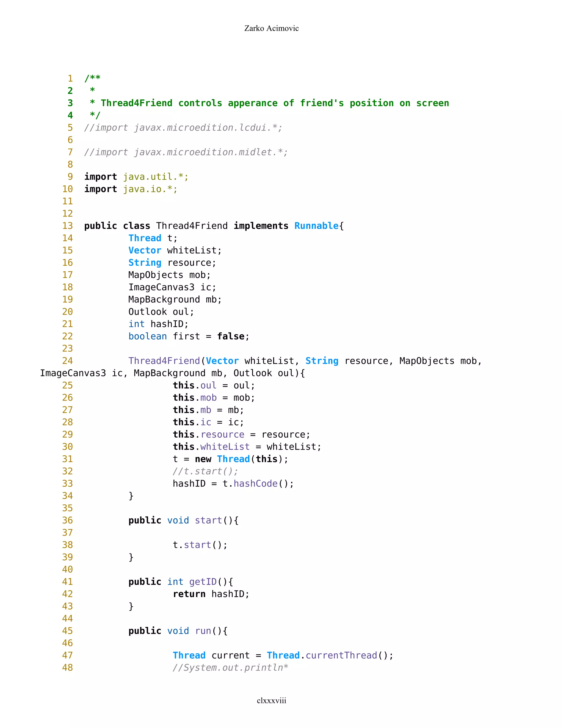The height and width of the screenshot is (728, 563).
Task: Click the comment closer "*/" on line 4
Action: [95, 115]
